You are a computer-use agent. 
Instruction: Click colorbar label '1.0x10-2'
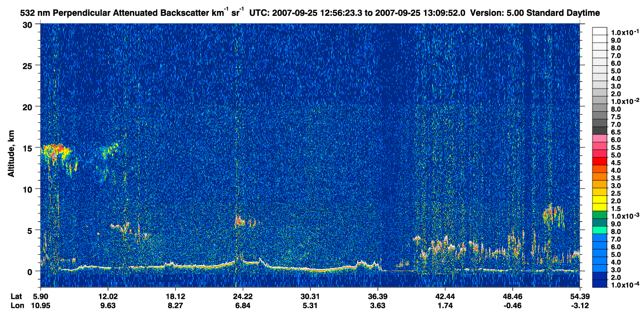tap(625, 101)
